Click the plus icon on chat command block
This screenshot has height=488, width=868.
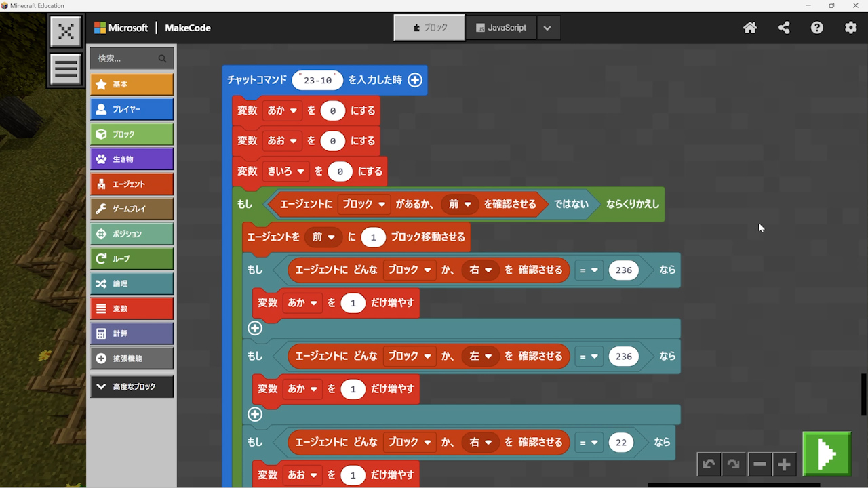[414, 80]
